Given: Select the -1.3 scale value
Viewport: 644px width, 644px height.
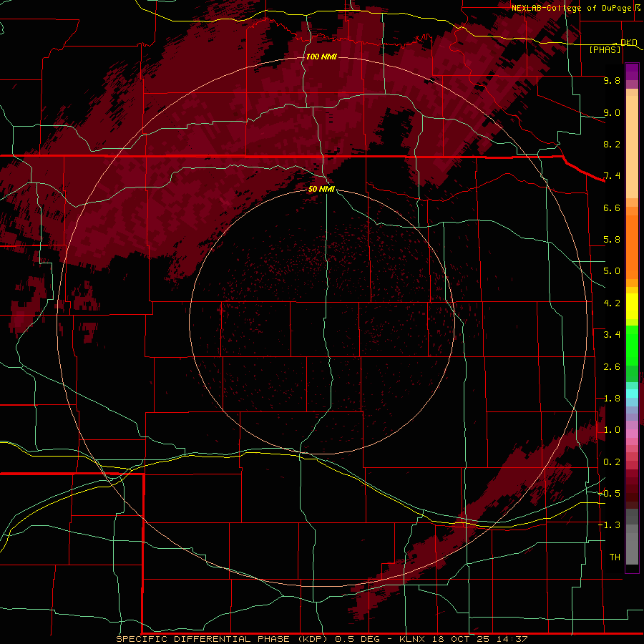Looking at the screenshot, I should tap(610, 525).
